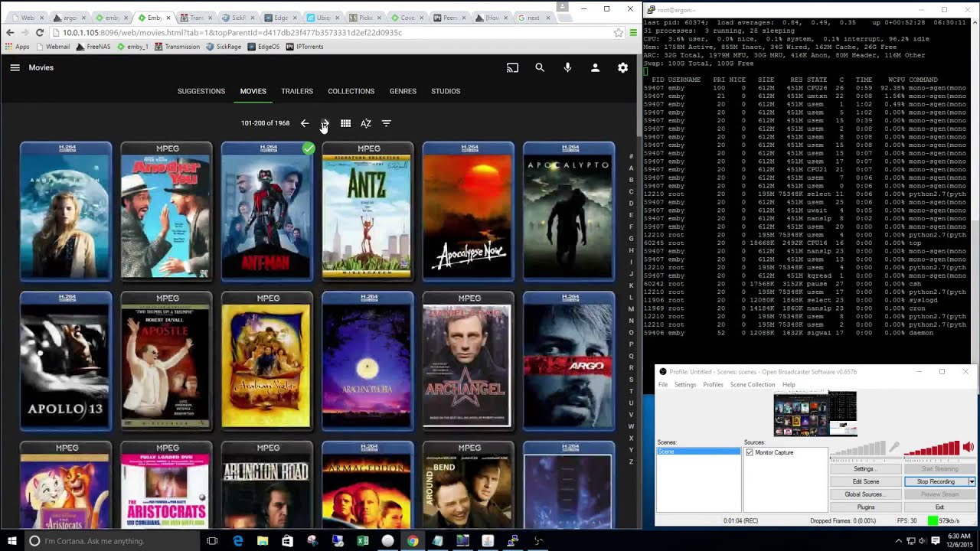Switch to Suggestions tab

(x=201, y=91)
